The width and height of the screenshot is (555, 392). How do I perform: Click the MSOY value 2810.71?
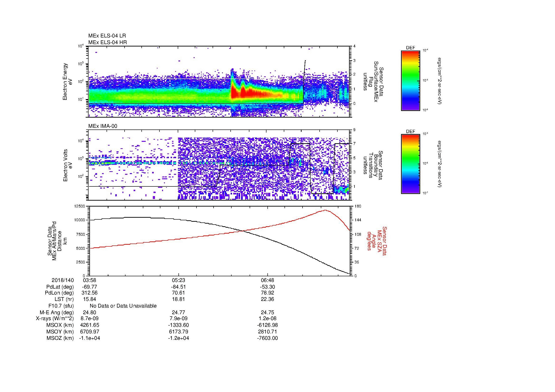coord(268,332)
